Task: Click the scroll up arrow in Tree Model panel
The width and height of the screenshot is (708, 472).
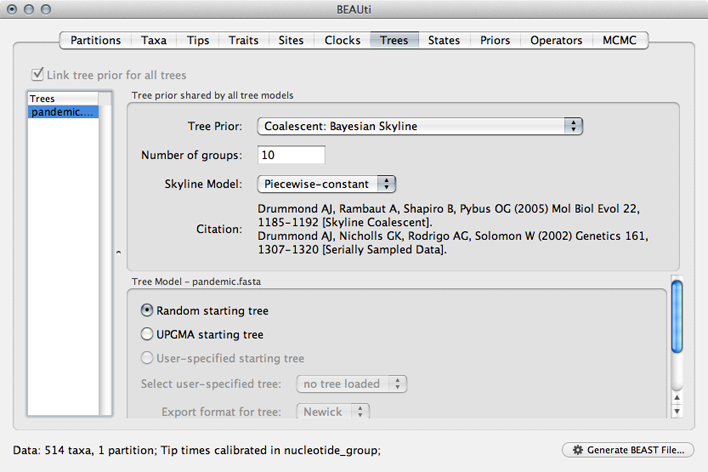Action: pyautogui.click(x=677, y=397)
